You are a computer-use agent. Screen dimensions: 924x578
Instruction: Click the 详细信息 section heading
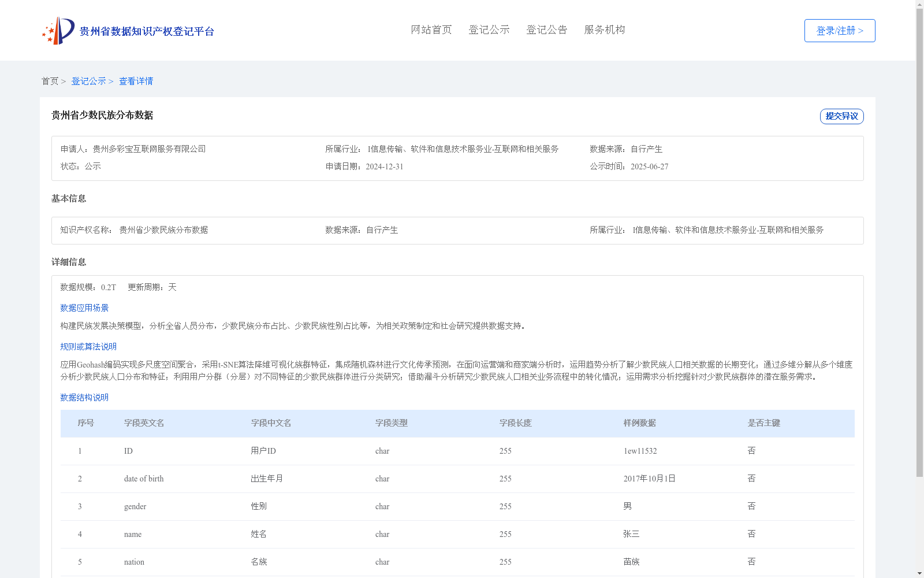click(x=69, y=262)
